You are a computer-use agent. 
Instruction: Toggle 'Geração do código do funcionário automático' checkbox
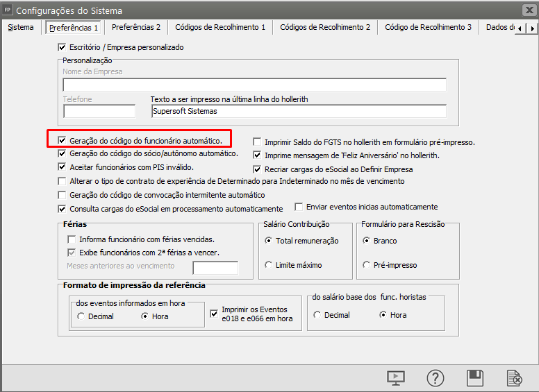coord(63,140)
